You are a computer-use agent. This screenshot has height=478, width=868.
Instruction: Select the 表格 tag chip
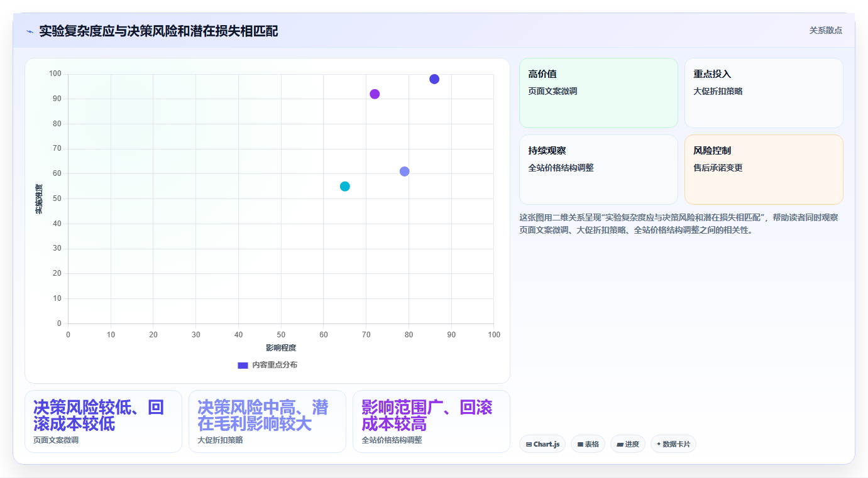588,444
